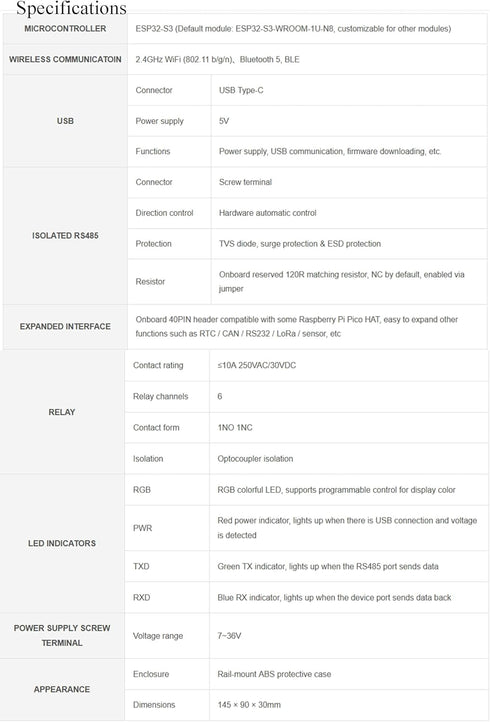Select the Green TX indicator description
Screen dimensions: 490x722
[328, 566]
